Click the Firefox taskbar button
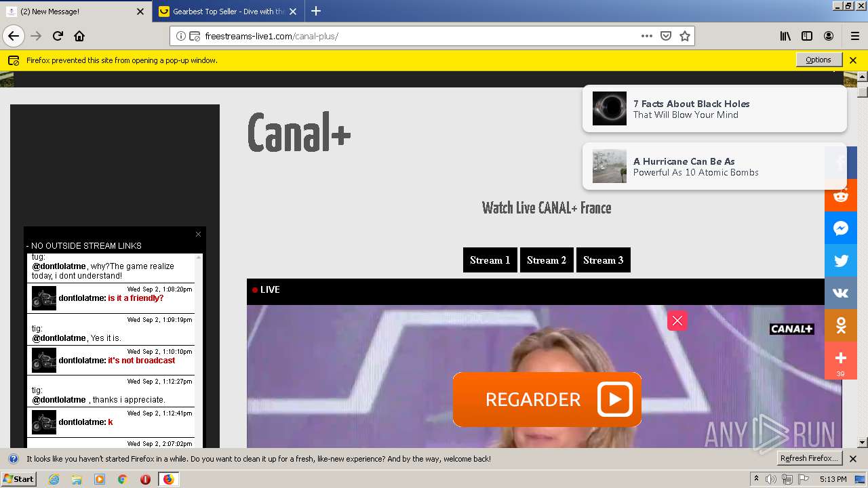868x488 pixels. point(168,479)
